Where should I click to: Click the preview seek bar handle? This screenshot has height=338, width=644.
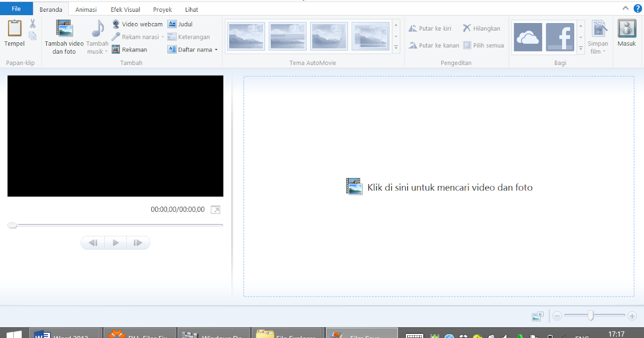12,225
